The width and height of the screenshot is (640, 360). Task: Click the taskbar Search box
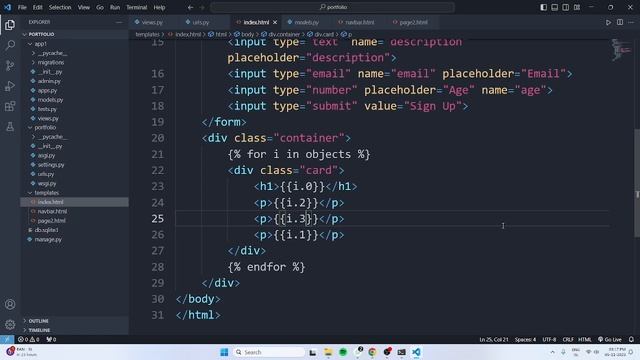(x=269, y=352)
